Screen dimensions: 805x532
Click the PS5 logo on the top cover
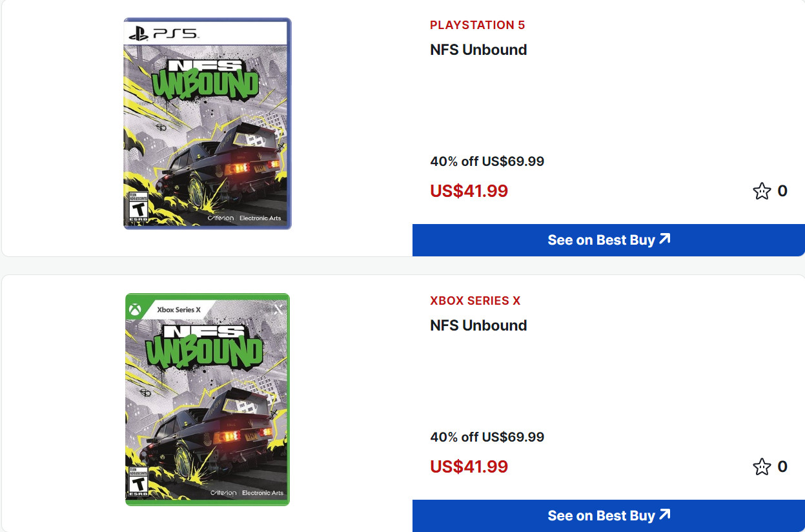click(163, 34)
